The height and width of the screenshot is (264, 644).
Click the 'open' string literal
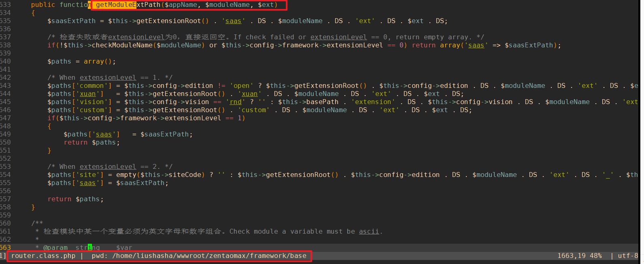pos(242,86)
